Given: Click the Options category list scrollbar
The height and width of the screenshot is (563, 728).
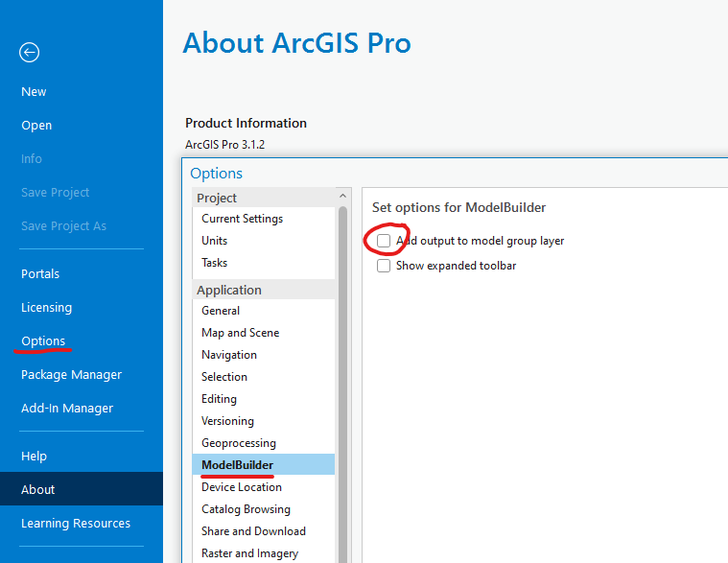Looking at the screenshot, I should [x=342, y=383].
